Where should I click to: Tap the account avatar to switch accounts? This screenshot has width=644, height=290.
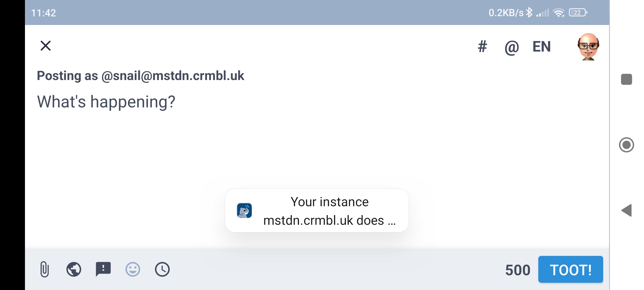(588, 47)
